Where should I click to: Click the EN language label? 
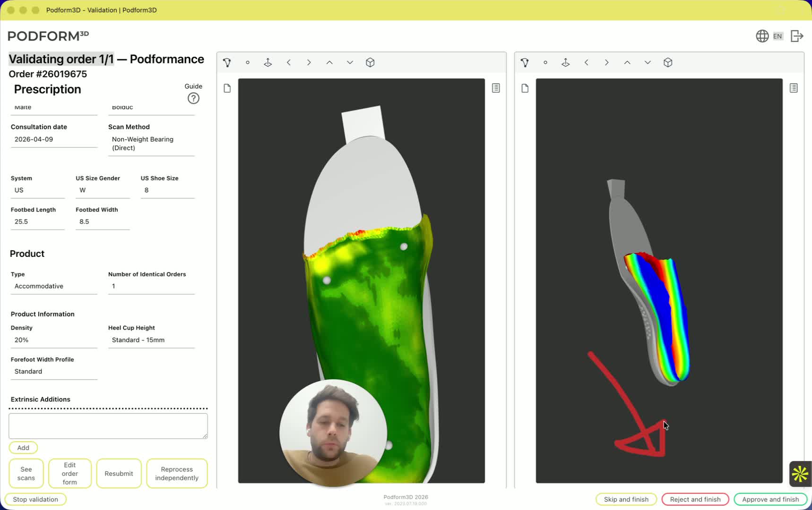tap(777, 36)
